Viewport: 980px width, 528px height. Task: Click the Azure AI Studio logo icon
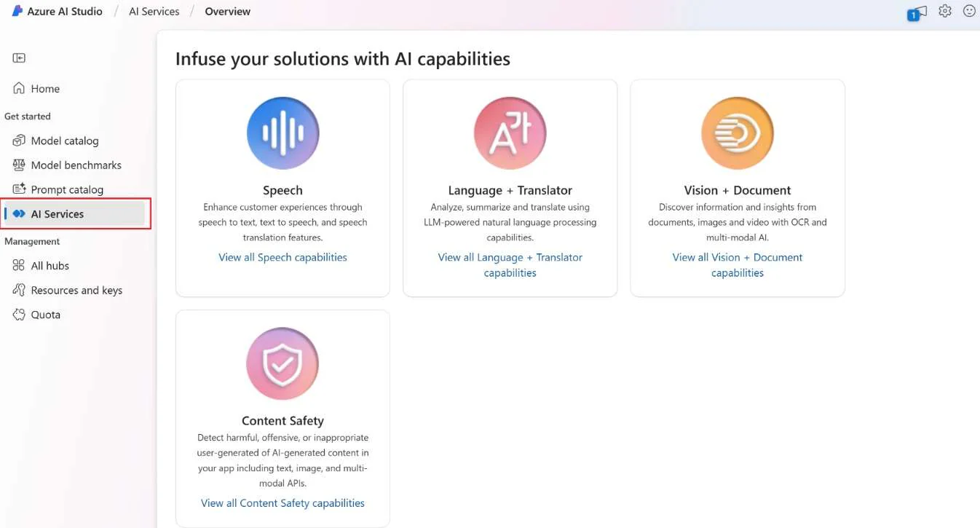17,11
